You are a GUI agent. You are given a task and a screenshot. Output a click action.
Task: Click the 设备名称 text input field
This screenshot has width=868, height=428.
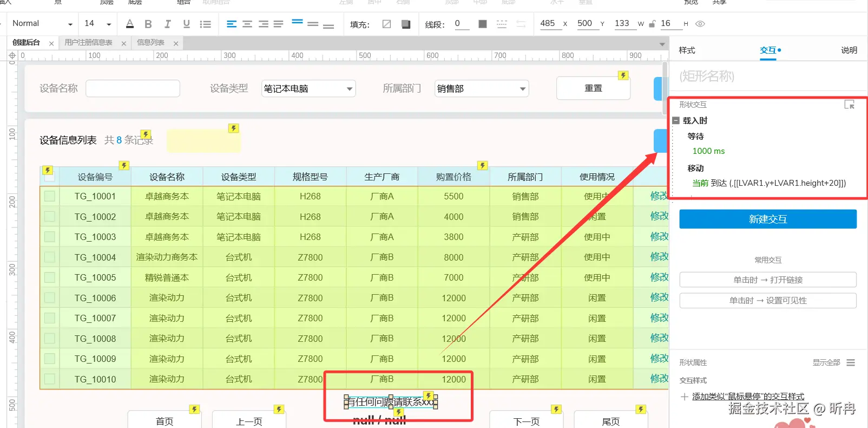133,88
